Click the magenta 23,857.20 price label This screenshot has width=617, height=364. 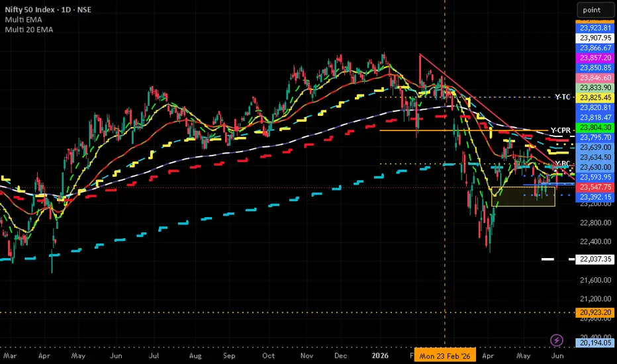(594, 58)
